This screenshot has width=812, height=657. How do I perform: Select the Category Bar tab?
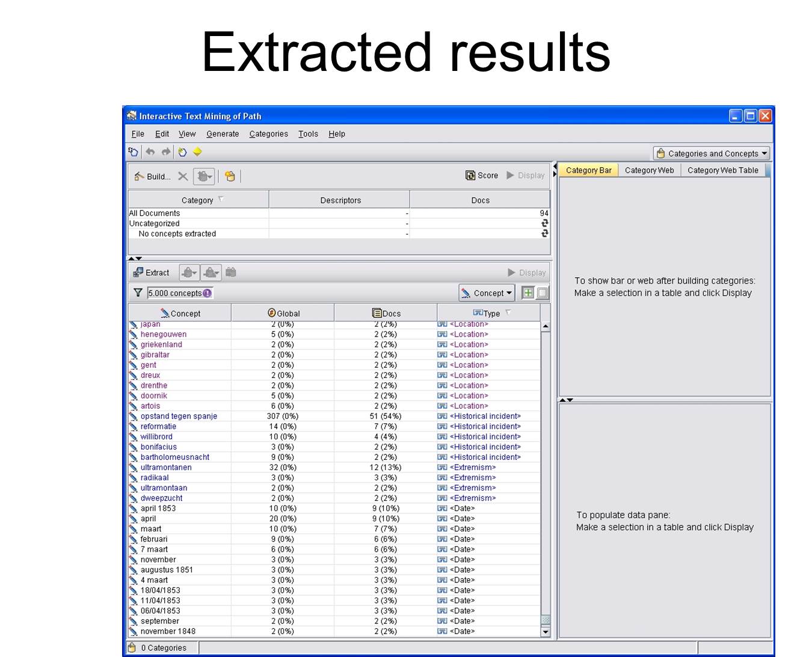pyautogui.click(x=588, y=170)
